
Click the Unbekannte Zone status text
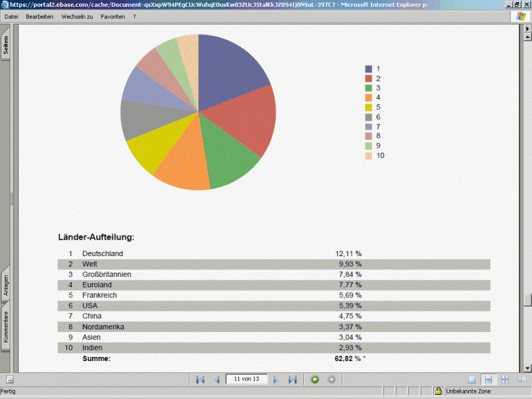pos(468,391)
